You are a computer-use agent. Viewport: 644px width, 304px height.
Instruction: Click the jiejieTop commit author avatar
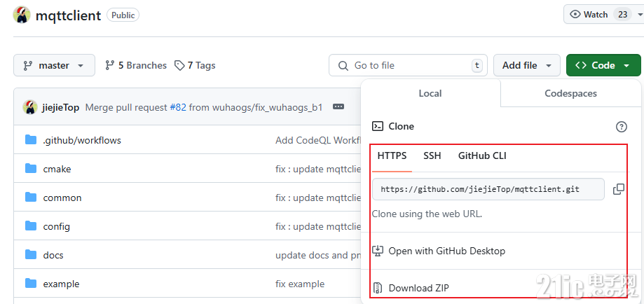coord(30,107)
